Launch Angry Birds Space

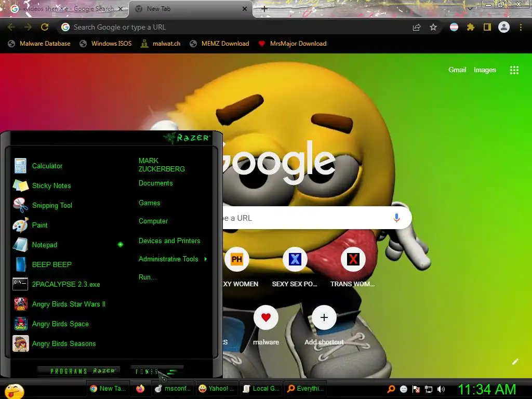(51, 324)
